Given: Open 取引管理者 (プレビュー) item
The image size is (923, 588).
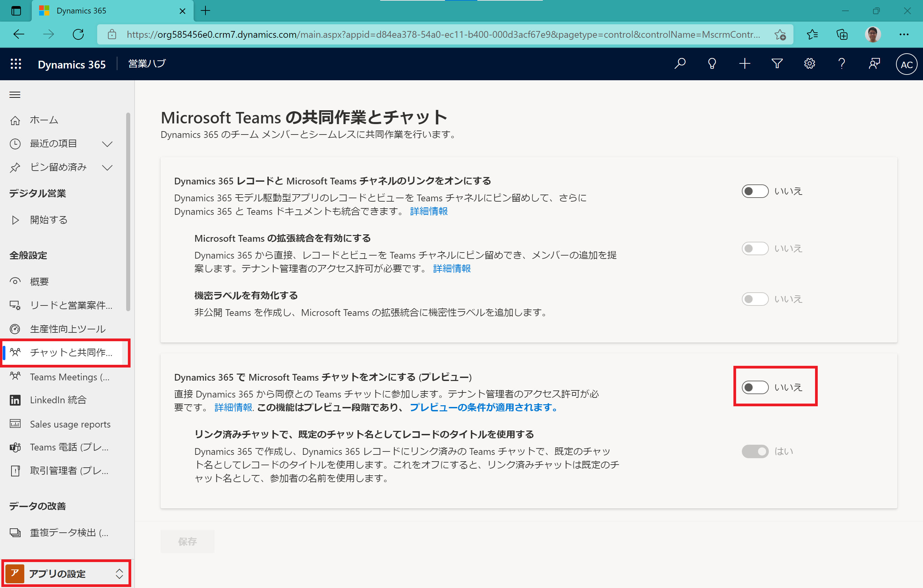Looking at the screenshot, I should click(61, 470).
